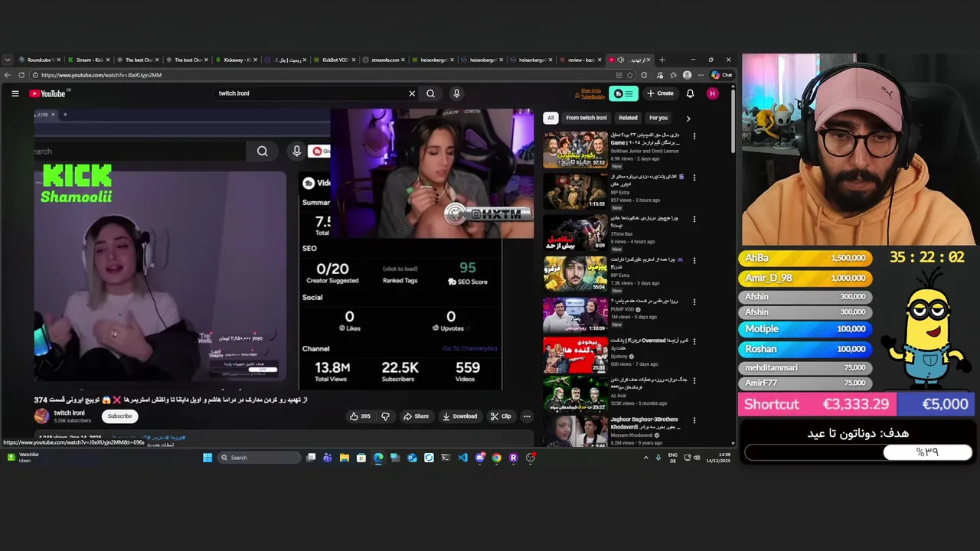
Task: Select the 'For you' filter chip
Action: pos(658,118)
